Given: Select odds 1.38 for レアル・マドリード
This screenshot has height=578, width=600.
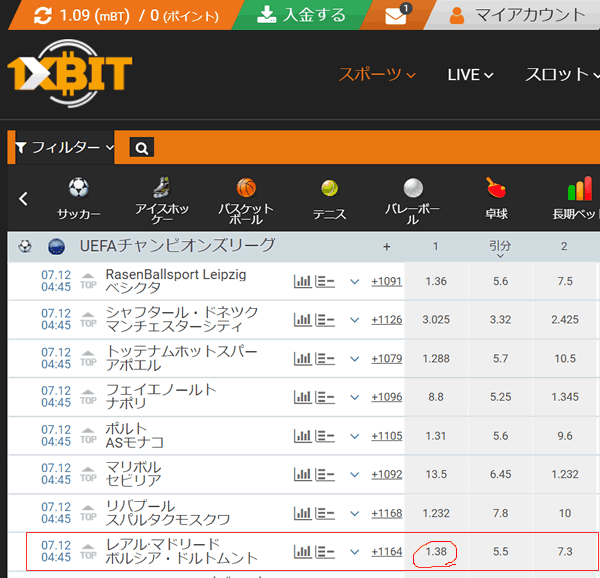Looking at the screenshot, I should click(436, 552).
